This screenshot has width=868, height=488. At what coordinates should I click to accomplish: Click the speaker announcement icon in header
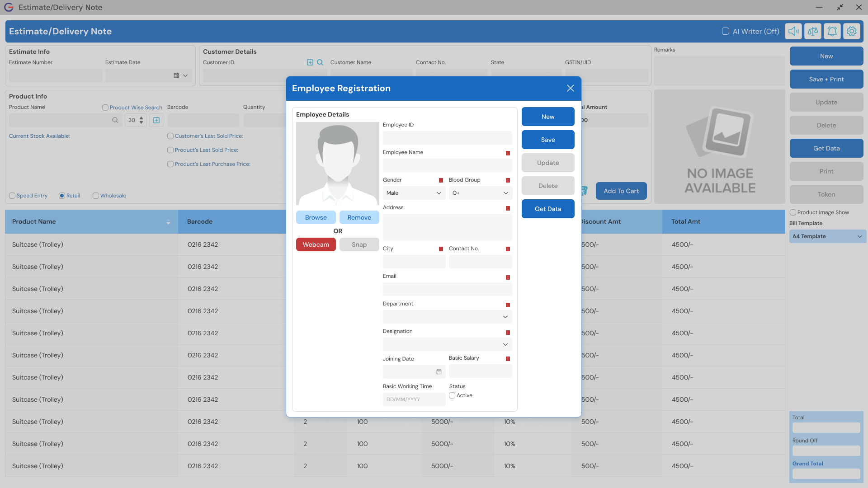793,31
